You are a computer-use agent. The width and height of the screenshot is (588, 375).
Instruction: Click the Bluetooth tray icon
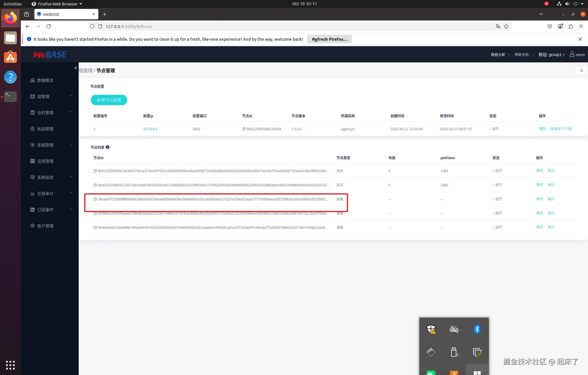pyautogui.click(x=477, y=329)
